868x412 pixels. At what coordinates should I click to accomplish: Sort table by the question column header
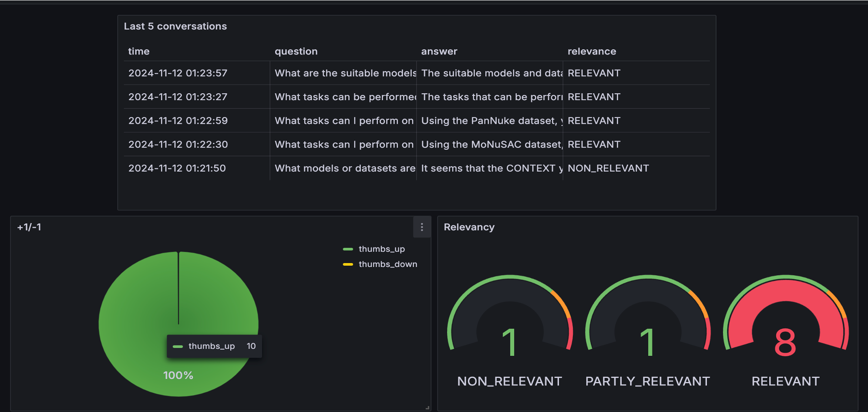296,51
